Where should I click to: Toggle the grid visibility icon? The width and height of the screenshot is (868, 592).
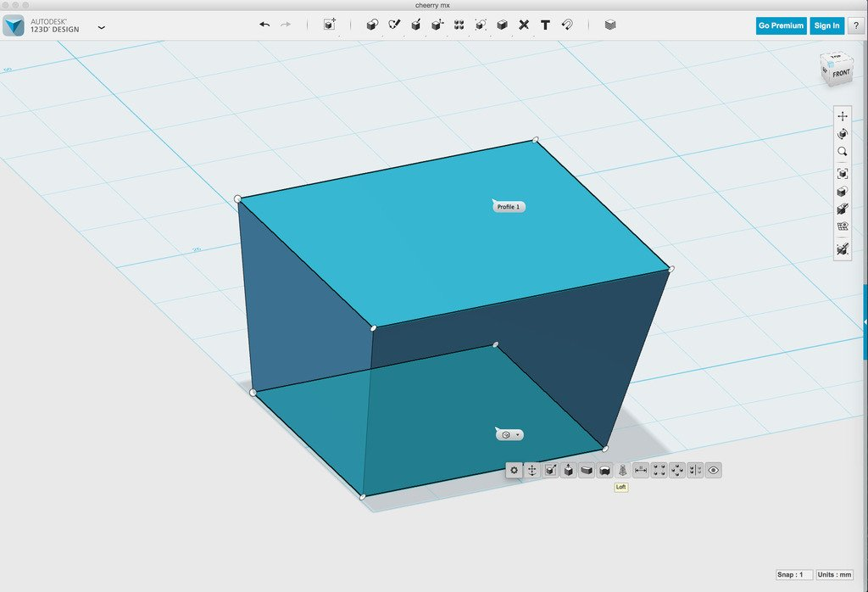(x=843, y=226)
